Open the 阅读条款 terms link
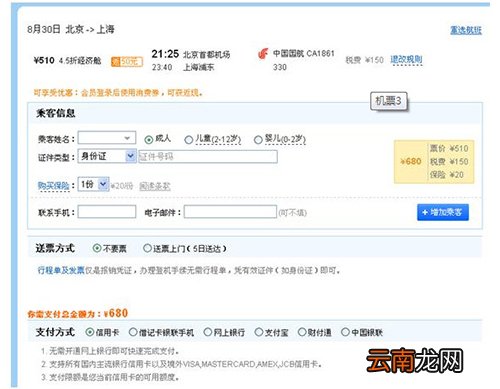 (x=155, y=186)
